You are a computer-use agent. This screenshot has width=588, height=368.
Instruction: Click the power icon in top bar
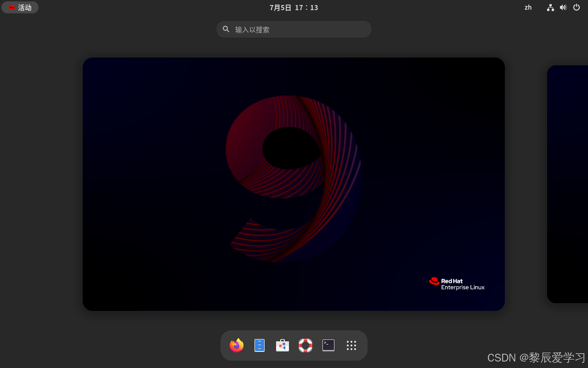pos(577,7)
